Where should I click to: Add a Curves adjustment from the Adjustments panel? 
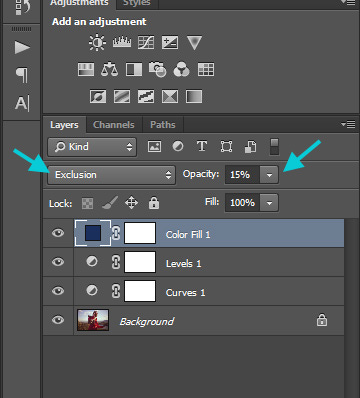[146, 43]
